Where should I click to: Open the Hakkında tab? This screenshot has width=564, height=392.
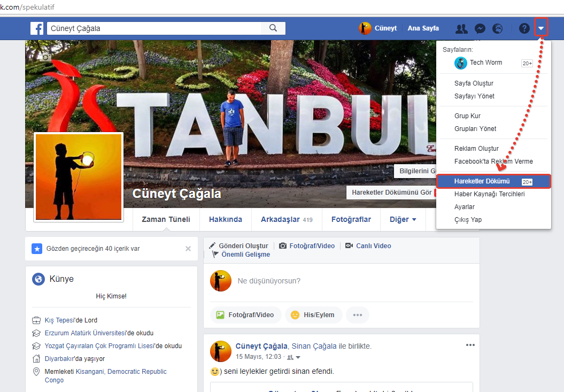[225, 219]
